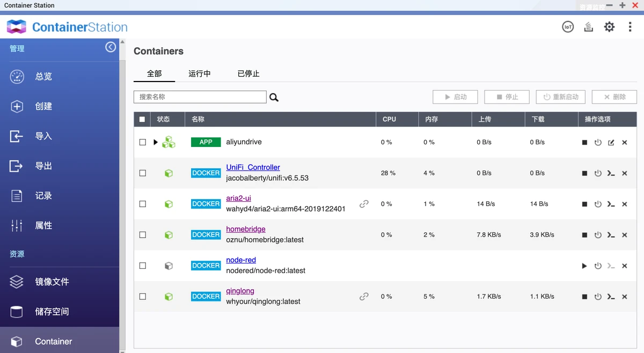
Task: Click the 停止 stop button
Action: click(x=507, y=97)
